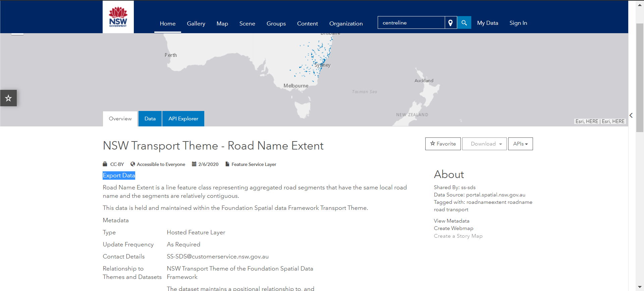Image resolution: width=644 pixels, height=291 pixels.
Task: Open the Gallery navigation item
Action: 196,23
